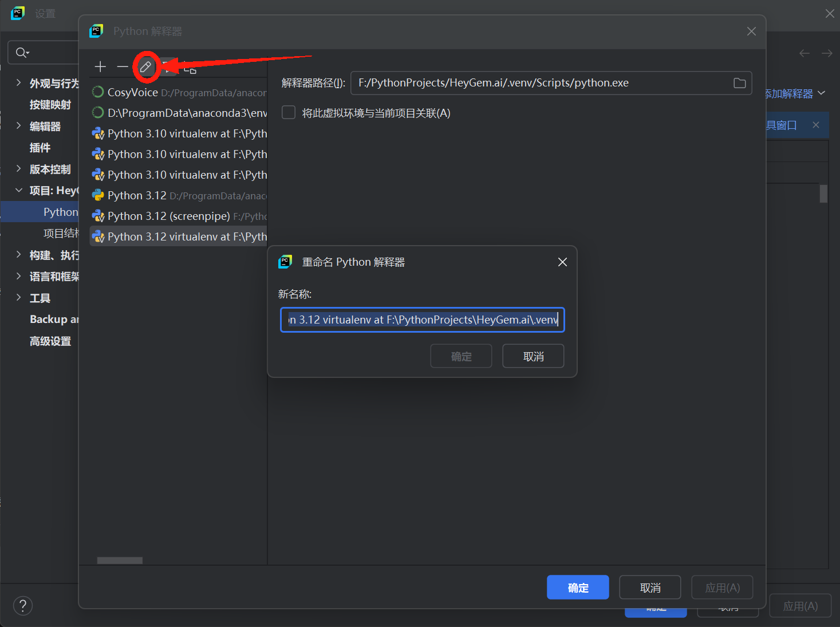Click PyCharm logo in 设置 window title
The image size is (840, 627).
pyautogui.click(x=18, y=13)
